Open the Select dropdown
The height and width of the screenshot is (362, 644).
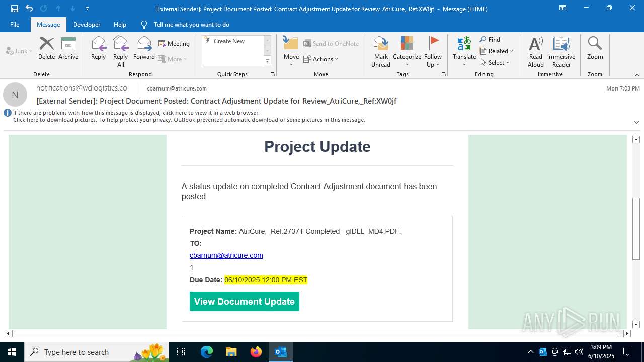point(495,63)
